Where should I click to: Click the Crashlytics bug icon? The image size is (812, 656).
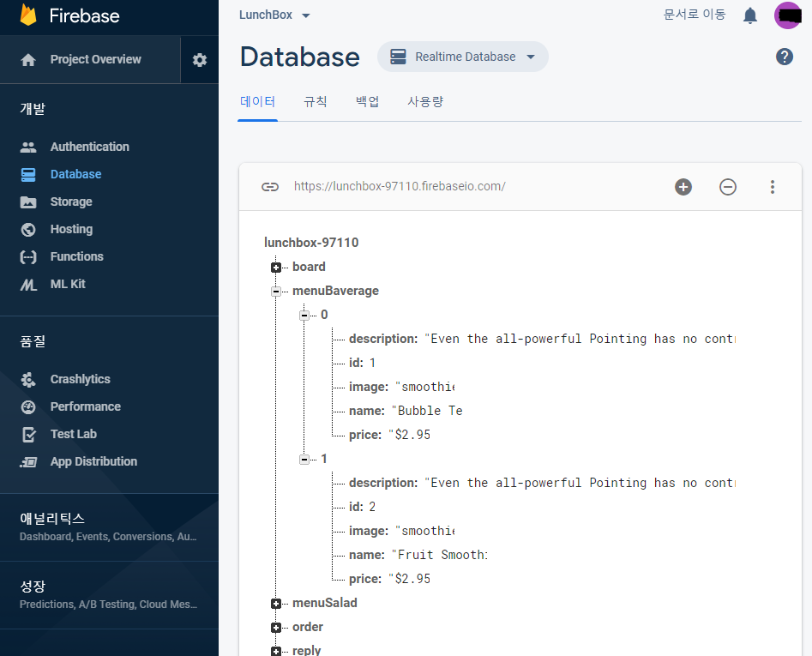[x=28, y=380]
